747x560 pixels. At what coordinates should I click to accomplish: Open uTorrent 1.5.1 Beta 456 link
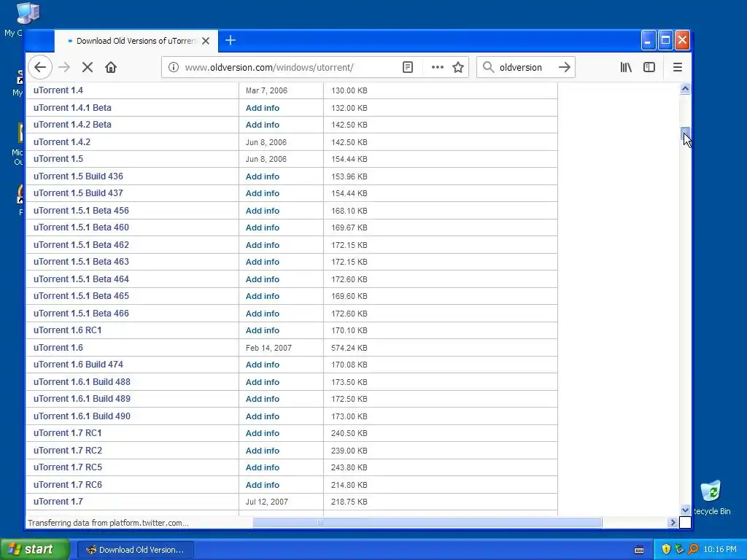(x=81, y=211)
